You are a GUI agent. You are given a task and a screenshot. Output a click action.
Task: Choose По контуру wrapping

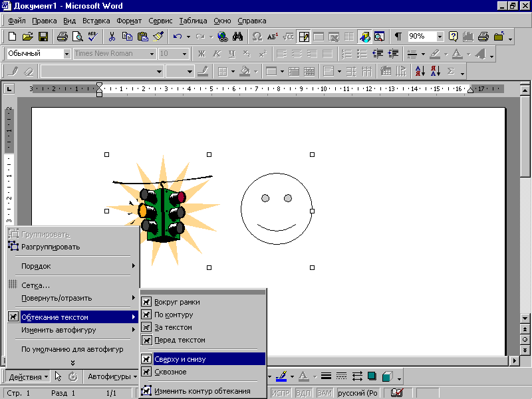[x=203, y=315]
